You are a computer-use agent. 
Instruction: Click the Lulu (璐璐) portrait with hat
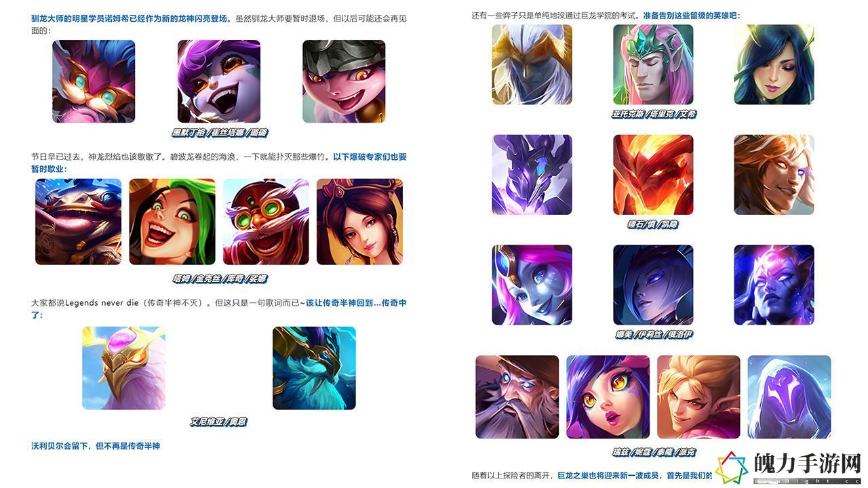(344, 81)
